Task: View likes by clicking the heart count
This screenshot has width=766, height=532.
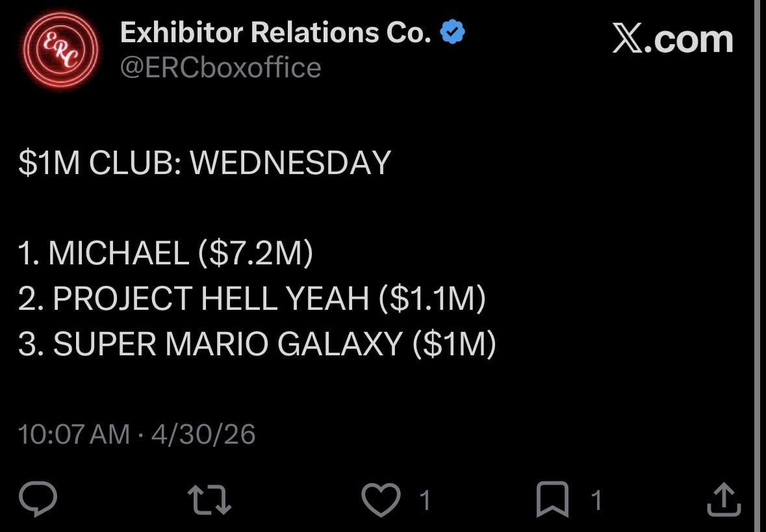Action: tap(424, 500)
